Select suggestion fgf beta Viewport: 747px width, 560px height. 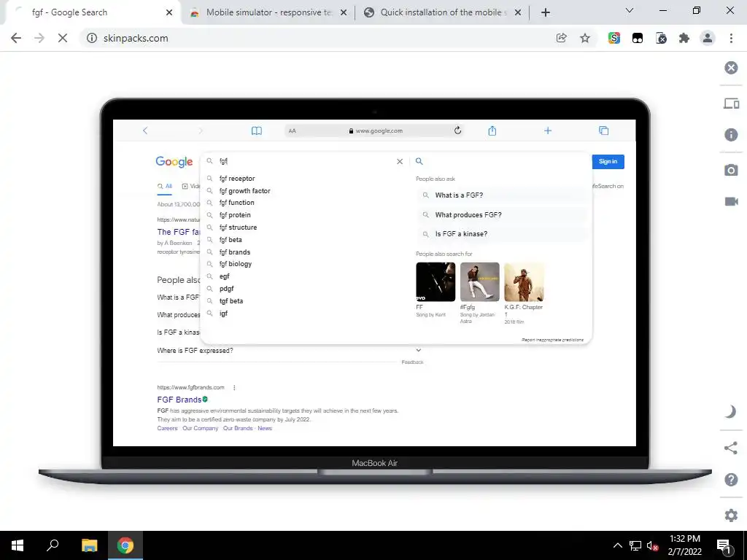[x=231, y=240]
